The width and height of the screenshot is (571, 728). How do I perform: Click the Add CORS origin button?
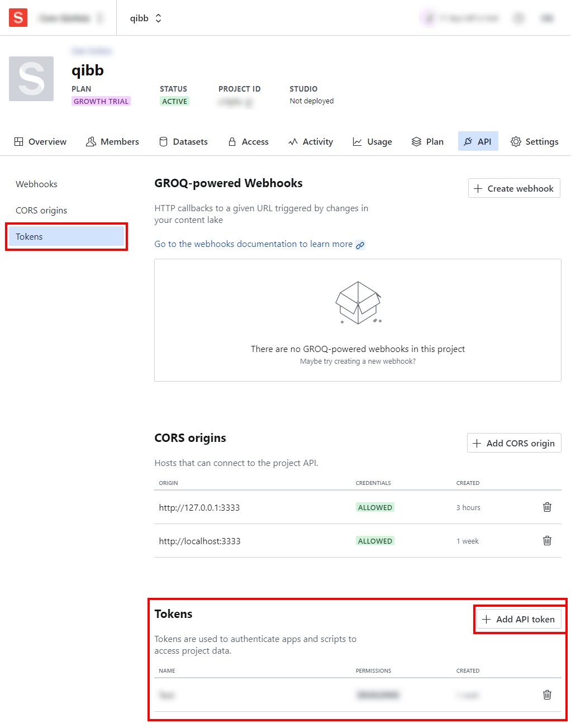[514, 444]
